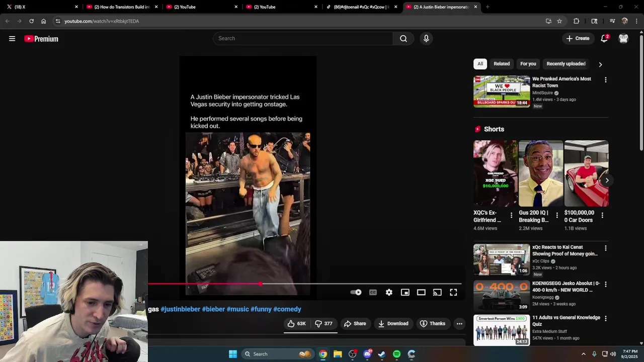Open more actions menu beside Thanks
This screenshot has width=644, height=362.
coord(459,324)
